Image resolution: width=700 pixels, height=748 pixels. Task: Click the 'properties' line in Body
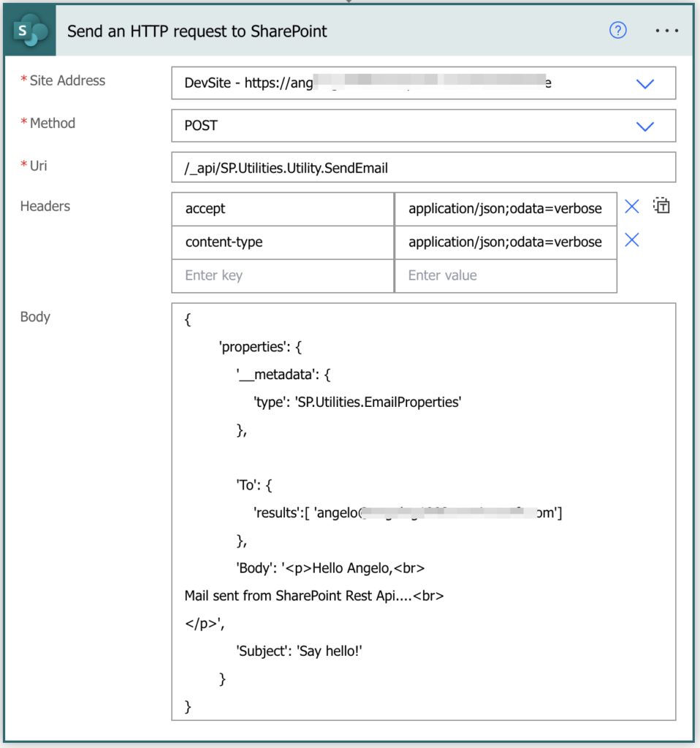coord(261,347)
